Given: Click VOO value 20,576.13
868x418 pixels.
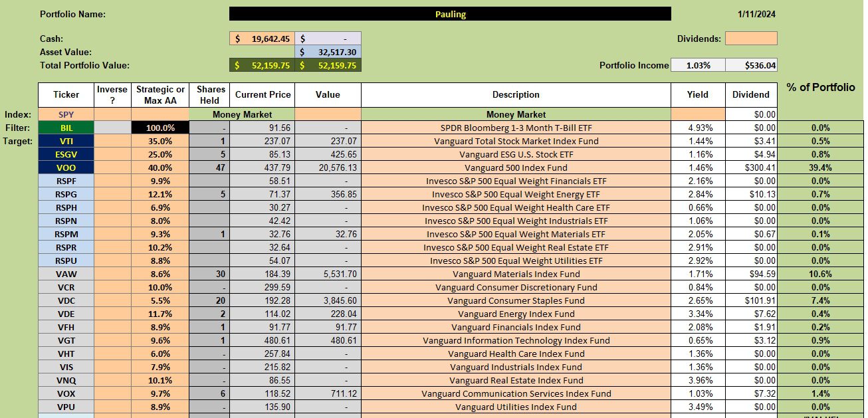Looking at the screenshot, I should [x=328, y=167].
